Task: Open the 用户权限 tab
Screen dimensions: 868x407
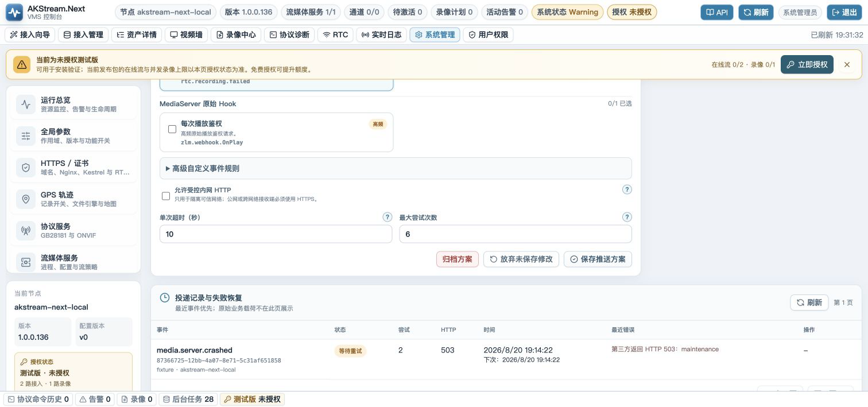Action: [488, 34]
